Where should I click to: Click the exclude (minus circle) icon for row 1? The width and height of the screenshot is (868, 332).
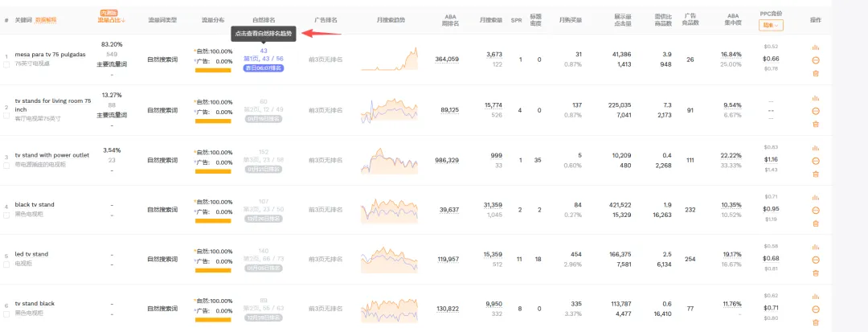[816, 60]
